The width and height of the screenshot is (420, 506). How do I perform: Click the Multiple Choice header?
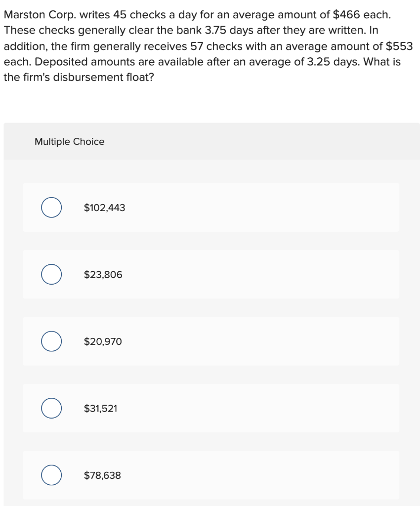point(70,141)
